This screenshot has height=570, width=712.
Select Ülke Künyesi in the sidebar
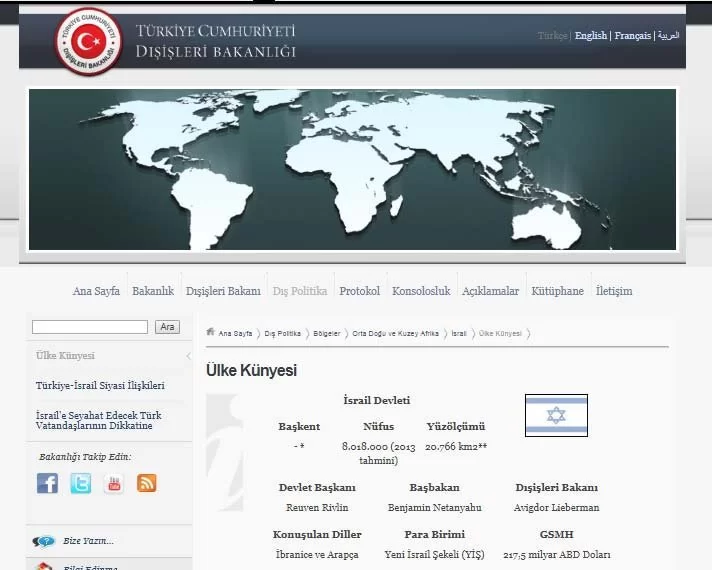(x=65, y=356)
